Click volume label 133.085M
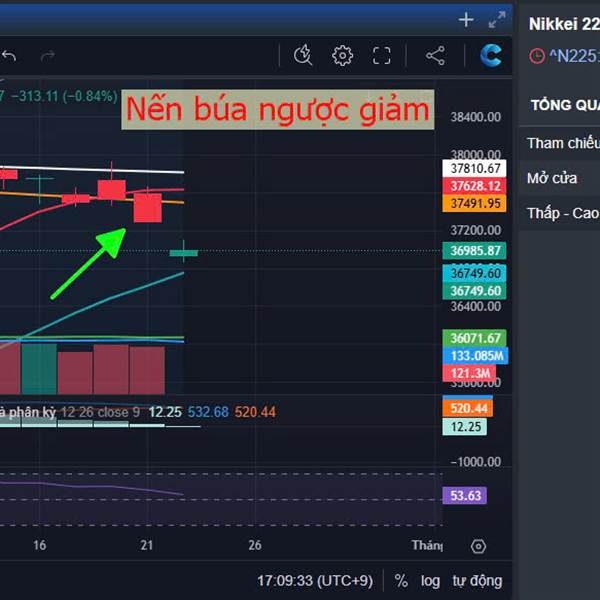 point(476,356)
